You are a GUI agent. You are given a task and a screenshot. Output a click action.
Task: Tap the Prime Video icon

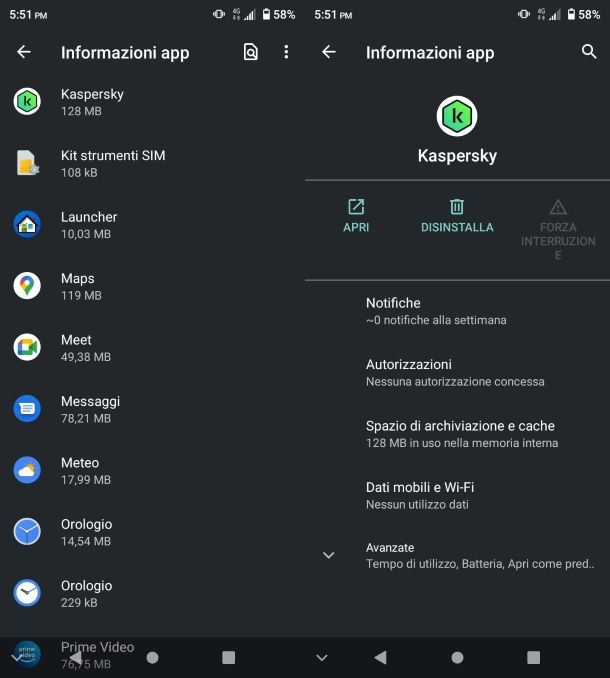[27, 654]
